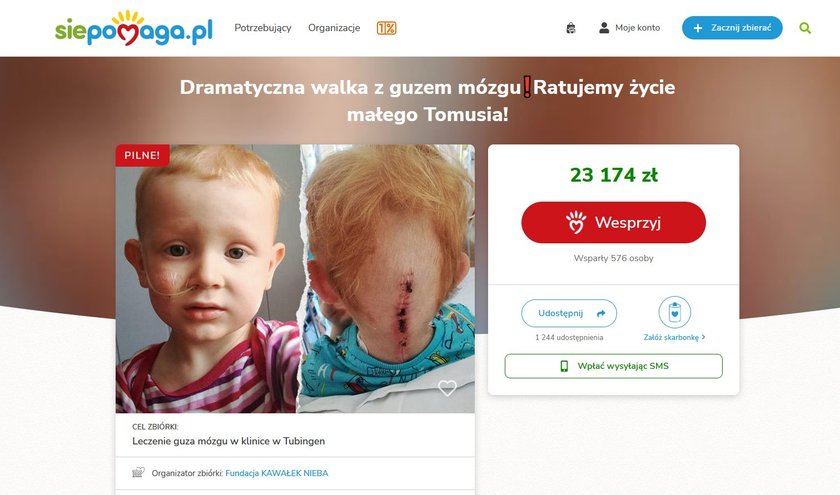Click the share arrow in Udostępnij
The width and height of the screenshot is (840, 495).
point(601,313)
